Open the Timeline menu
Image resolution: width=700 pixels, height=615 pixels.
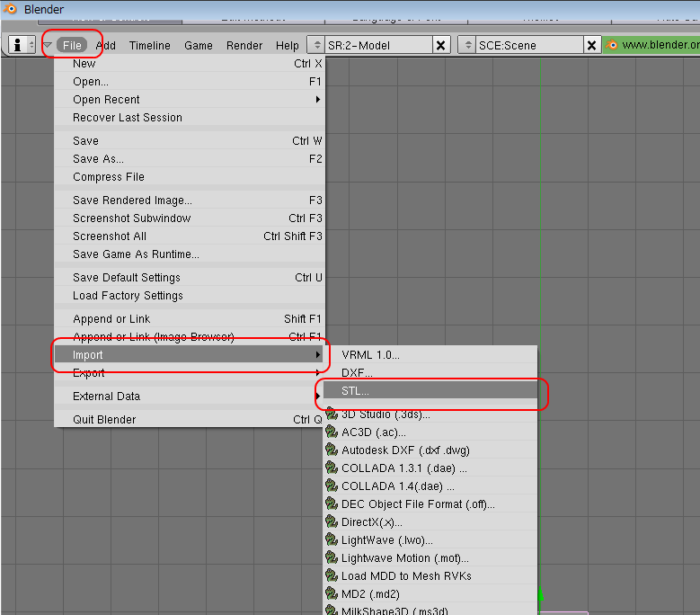(x=150, y=46)
